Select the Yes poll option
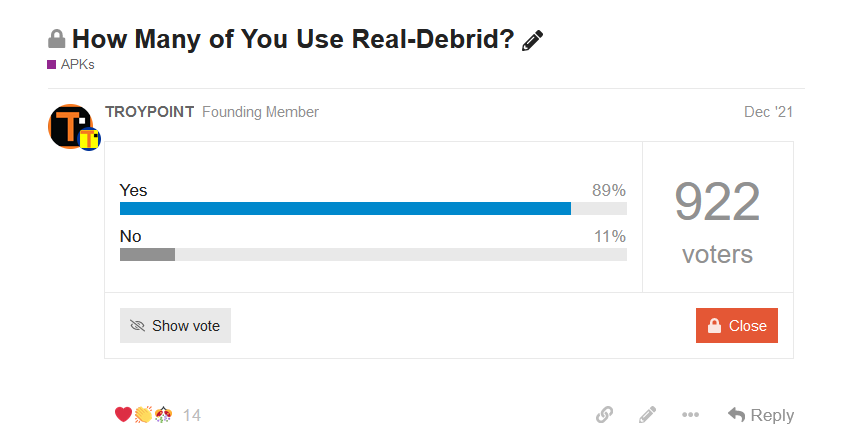This screenshot has width=863, height=441. (x=134, y=190)
